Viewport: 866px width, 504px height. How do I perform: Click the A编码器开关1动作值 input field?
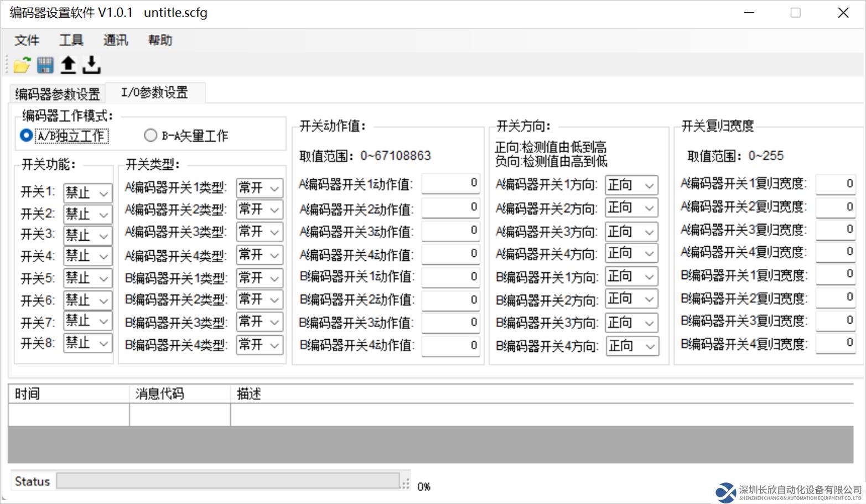(450, 184)
